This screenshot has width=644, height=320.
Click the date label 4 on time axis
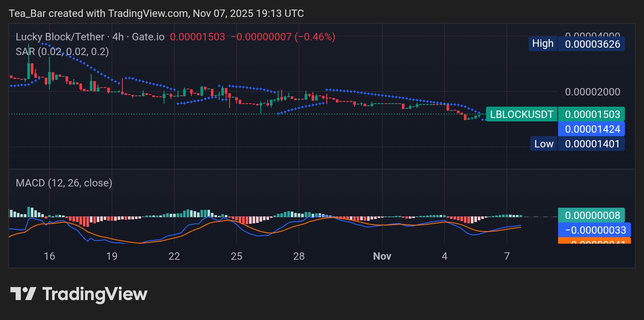click(444, 256)
